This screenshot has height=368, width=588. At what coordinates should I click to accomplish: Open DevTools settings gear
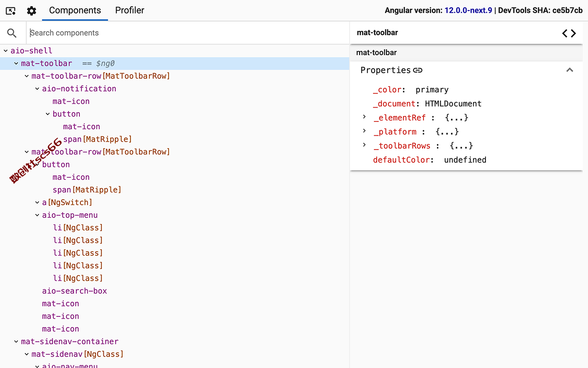(31, 11)
